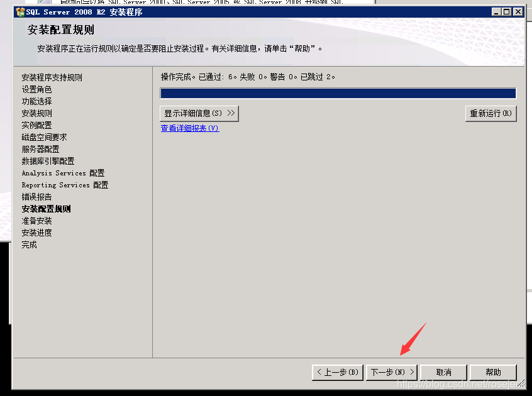Select the 服务器配置 step
The height and width of the screenshot is (396, 532).
click(x=40, y=149)
